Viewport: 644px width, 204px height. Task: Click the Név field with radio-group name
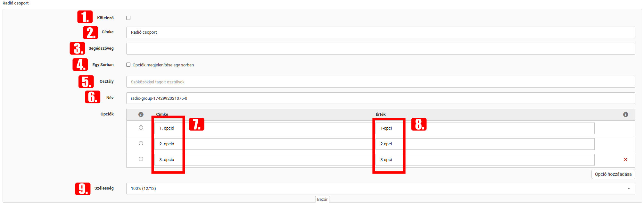(x=380, y=98)
